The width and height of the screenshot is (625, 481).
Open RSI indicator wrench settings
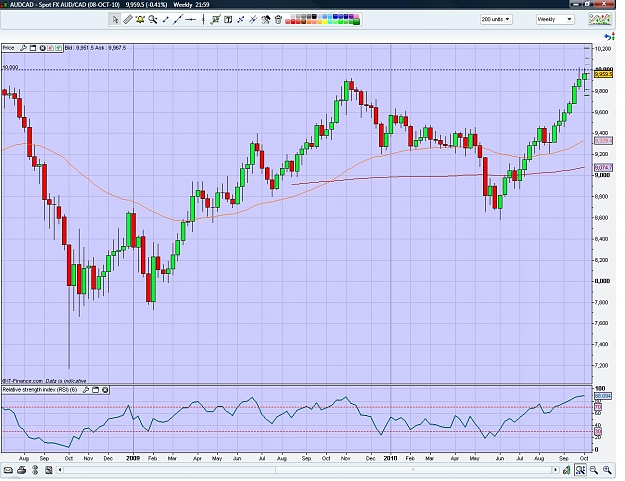(86, 390)
